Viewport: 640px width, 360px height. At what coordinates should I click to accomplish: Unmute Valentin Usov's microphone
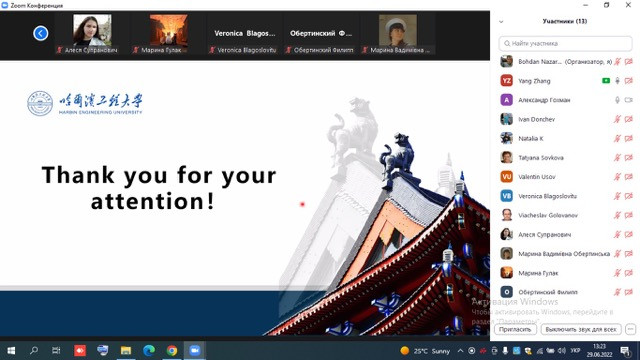point(618,177)
